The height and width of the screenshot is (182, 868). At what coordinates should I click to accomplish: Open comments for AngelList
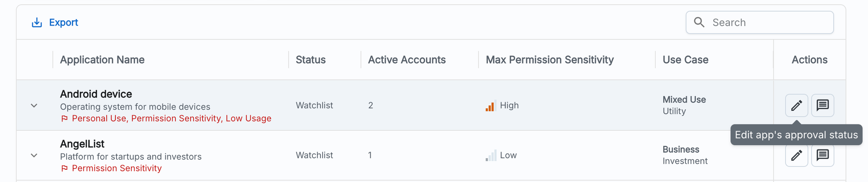(823, 155)
